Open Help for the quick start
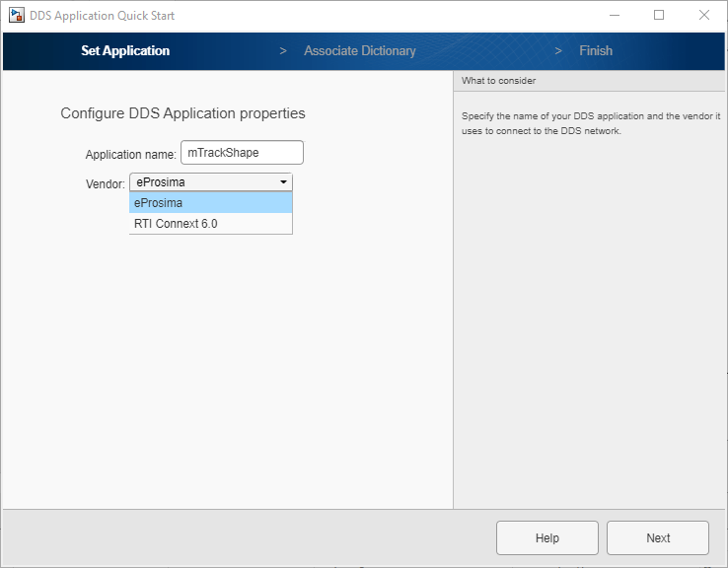Screen dimensions: 728x568 pyautogui.click(x=547, y=537)
